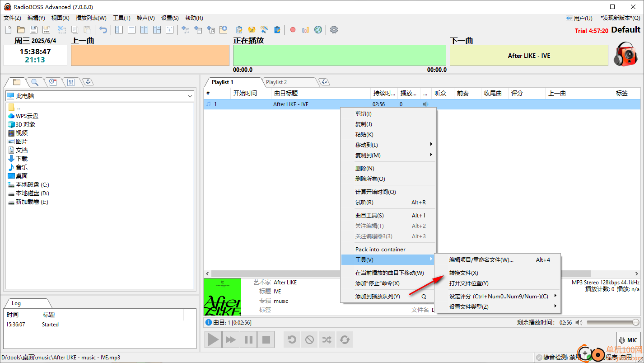Click the After LIKE album cover thumbnail

click(x=222, y=297)
